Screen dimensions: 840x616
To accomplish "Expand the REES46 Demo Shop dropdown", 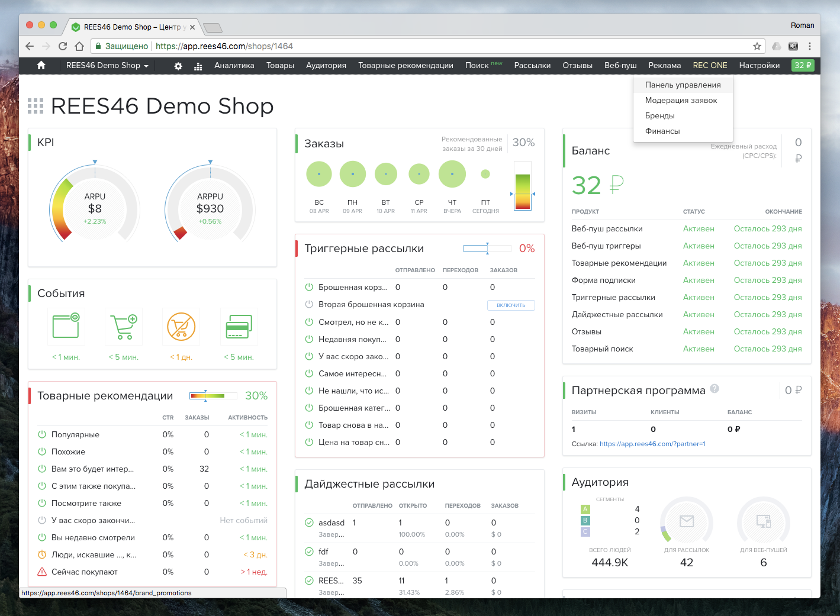I will tap(107, 66).
